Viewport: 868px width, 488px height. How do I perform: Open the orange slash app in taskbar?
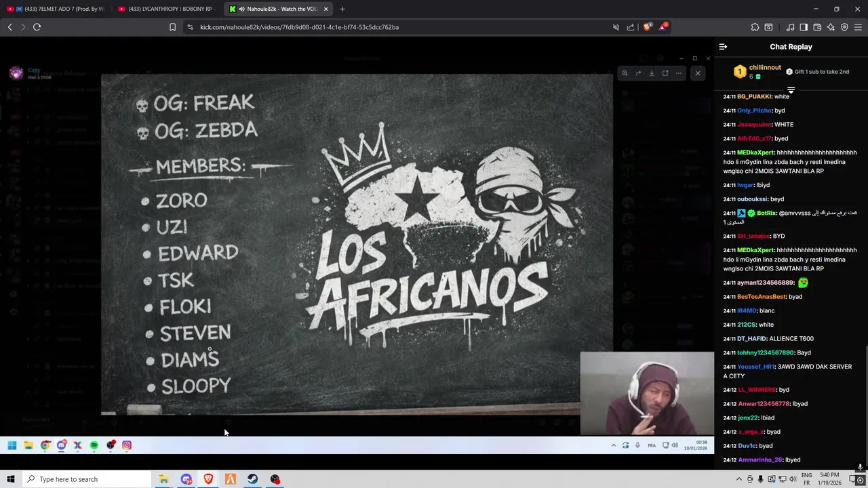coord(231,479)
